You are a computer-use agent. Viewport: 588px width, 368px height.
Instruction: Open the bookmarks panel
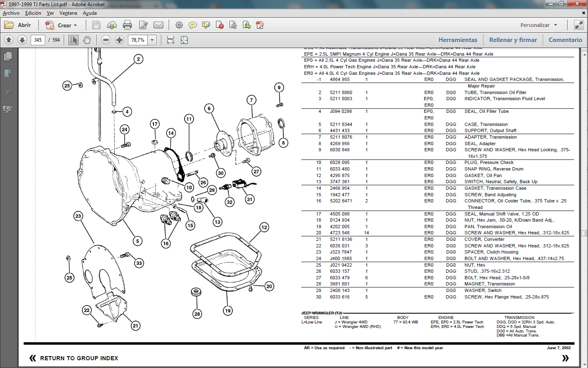click(8, 74)
